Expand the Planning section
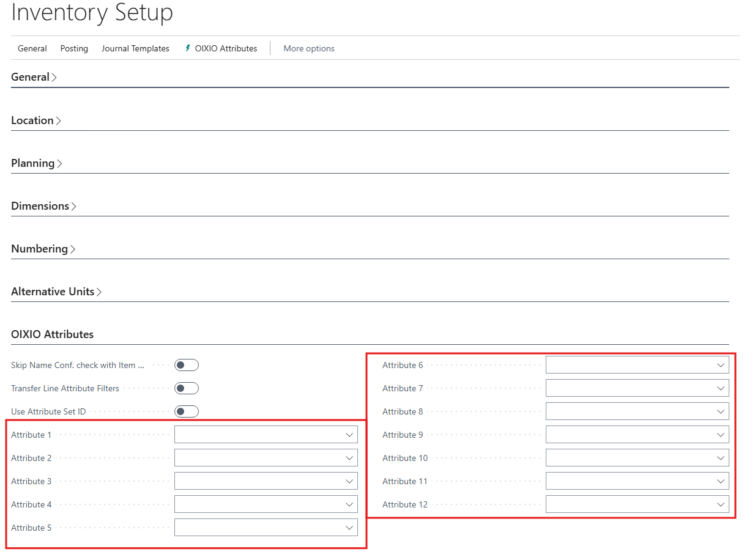 (x=37, y=163)
